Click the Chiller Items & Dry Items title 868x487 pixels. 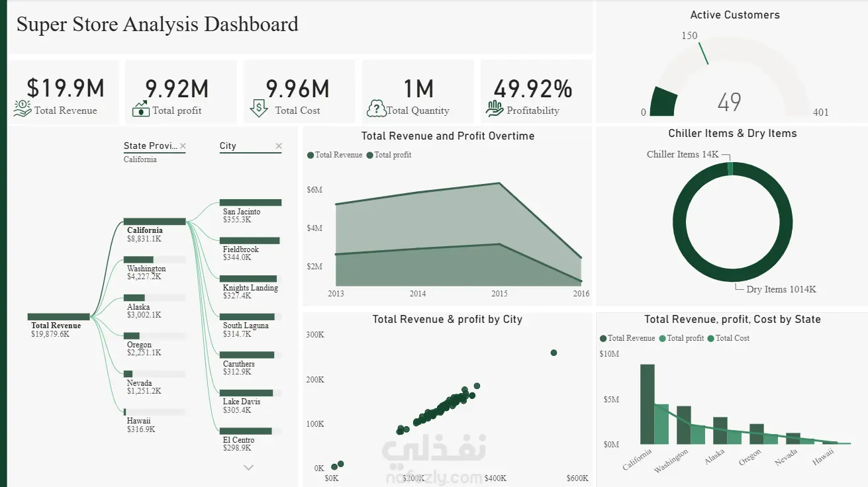click(732, 133)
